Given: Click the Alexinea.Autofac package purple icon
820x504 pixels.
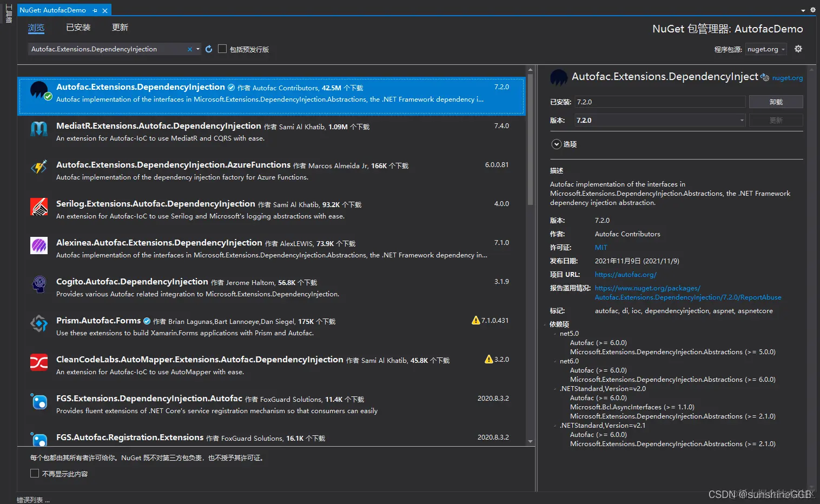Looking at the screenshot, I should click(39, 246).
